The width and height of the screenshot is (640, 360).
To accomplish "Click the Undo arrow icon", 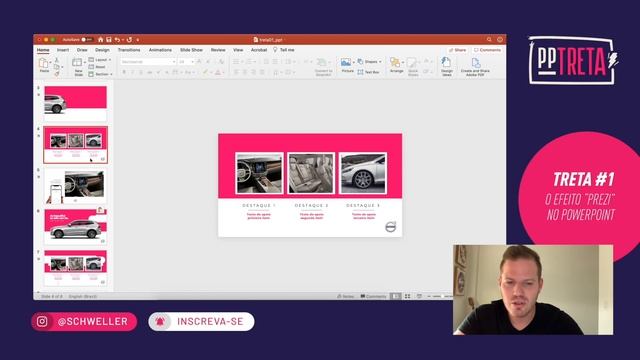I will pyautogui.click(x=118, y=40).
